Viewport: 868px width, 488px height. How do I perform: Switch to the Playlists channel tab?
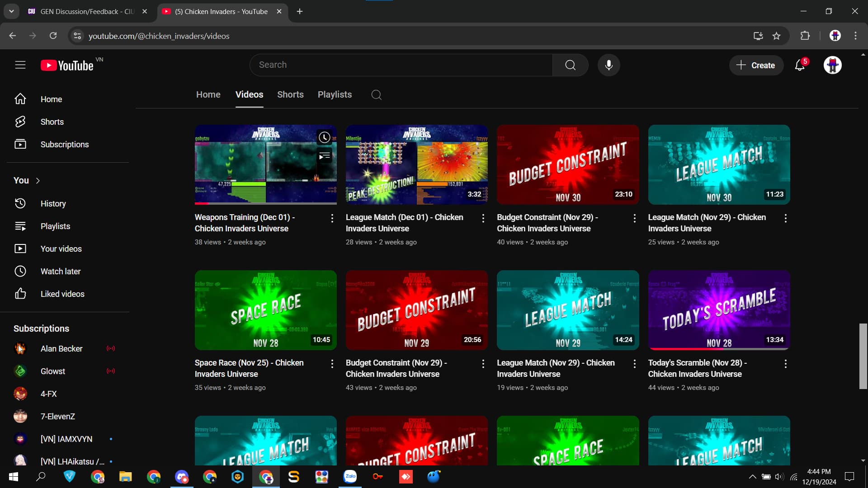coord(335,95)
